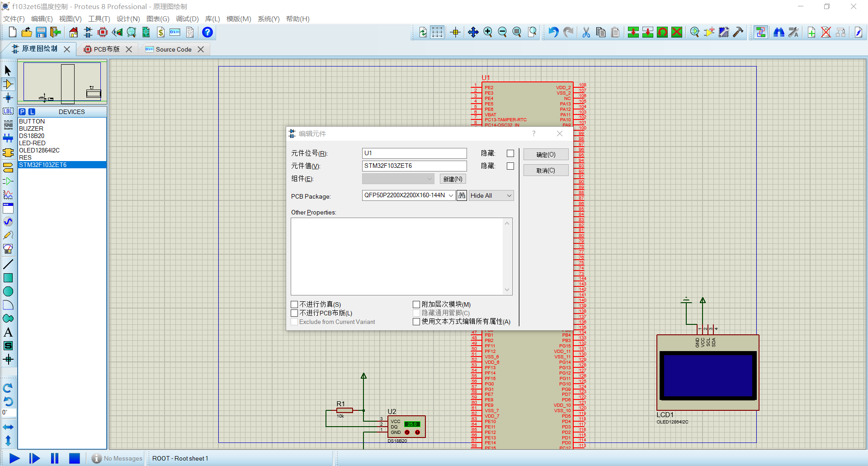The height and width of the screenshot is (466, 868).
Task: Open the PCB Package dropdown
Action: pos(450,195)
